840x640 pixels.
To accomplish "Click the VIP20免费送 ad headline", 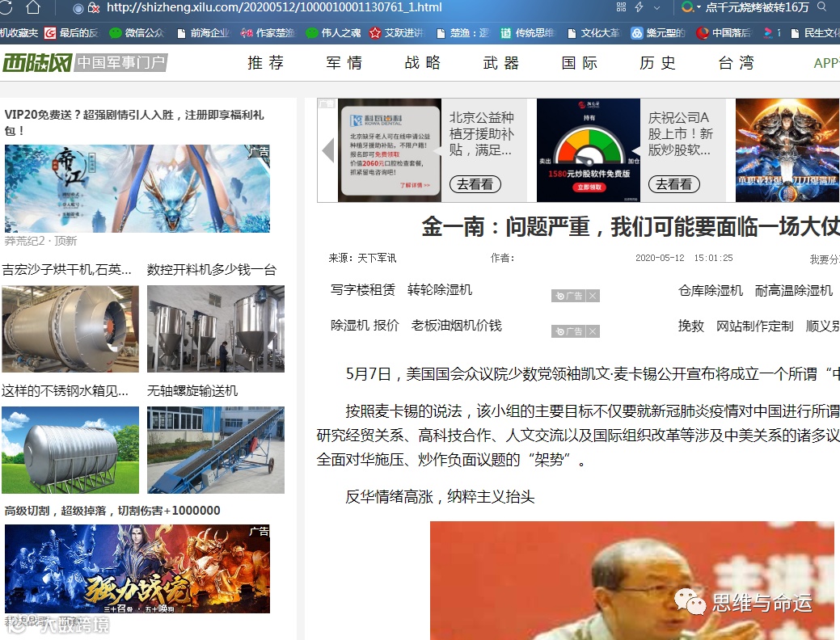I will [x=134, y=123].
